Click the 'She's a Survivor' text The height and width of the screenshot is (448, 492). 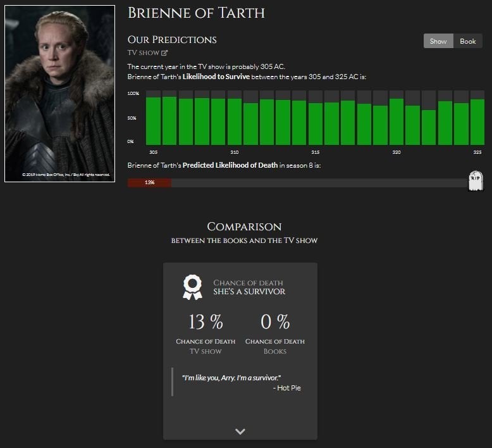[x=249, y=292]
